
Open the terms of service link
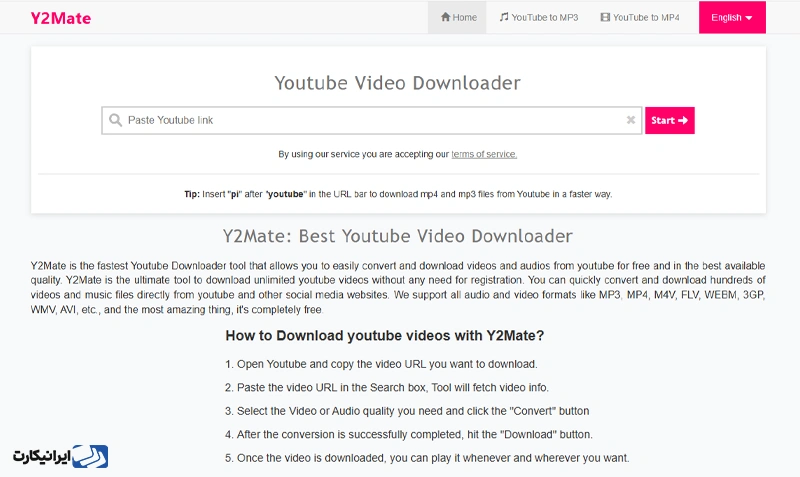coord(484,154)
